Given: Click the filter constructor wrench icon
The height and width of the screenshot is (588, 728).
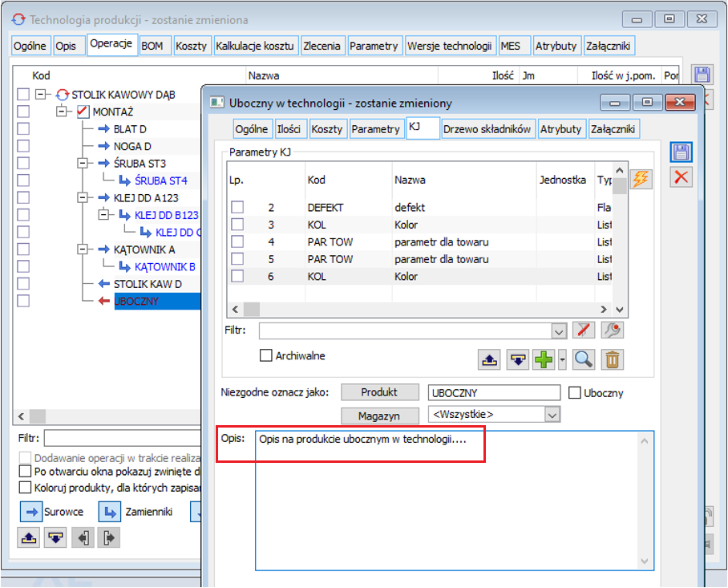Looking at the screenshot, I should [612, 330].
